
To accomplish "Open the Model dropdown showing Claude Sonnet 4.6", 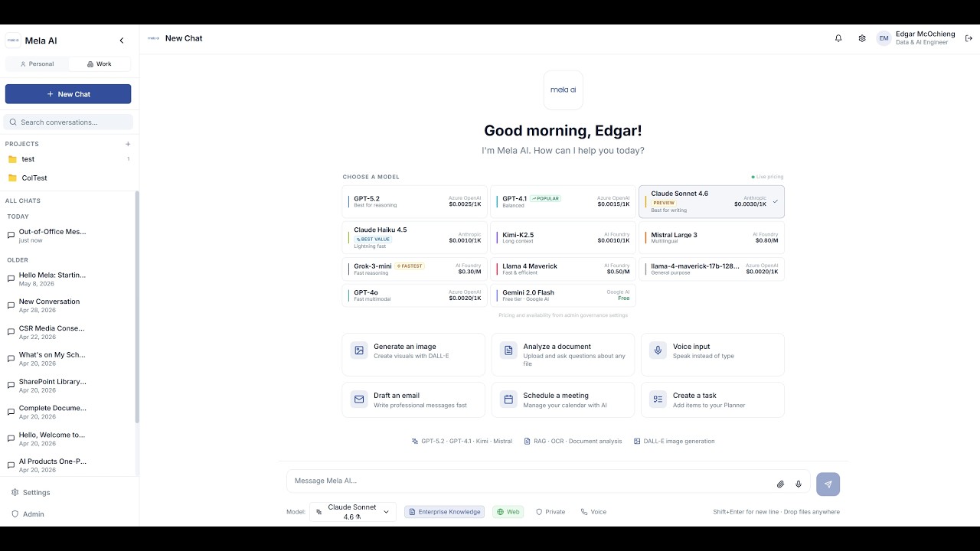I will coord(353,512).
